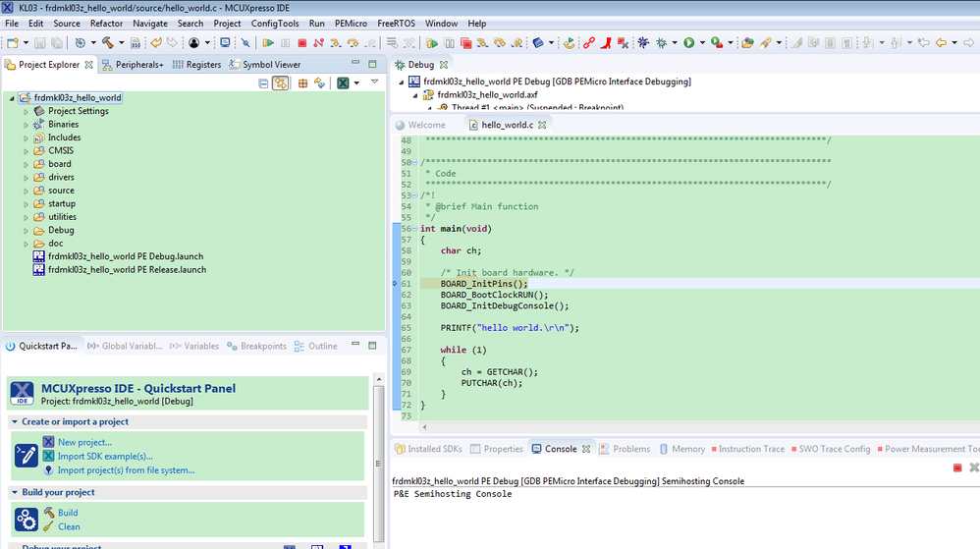
Task: Expand the drivers folder node
Action: pyautogui.click(x=27, y=178)
